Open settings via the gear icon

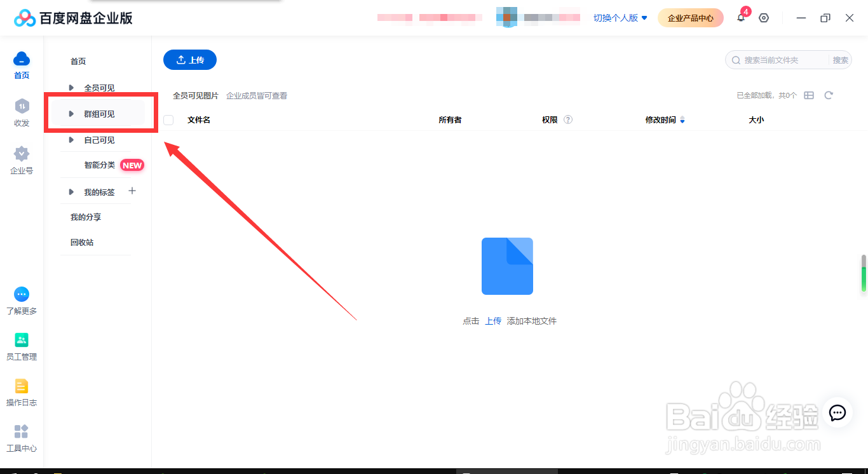pyautogui.click(x=763, y=18)
